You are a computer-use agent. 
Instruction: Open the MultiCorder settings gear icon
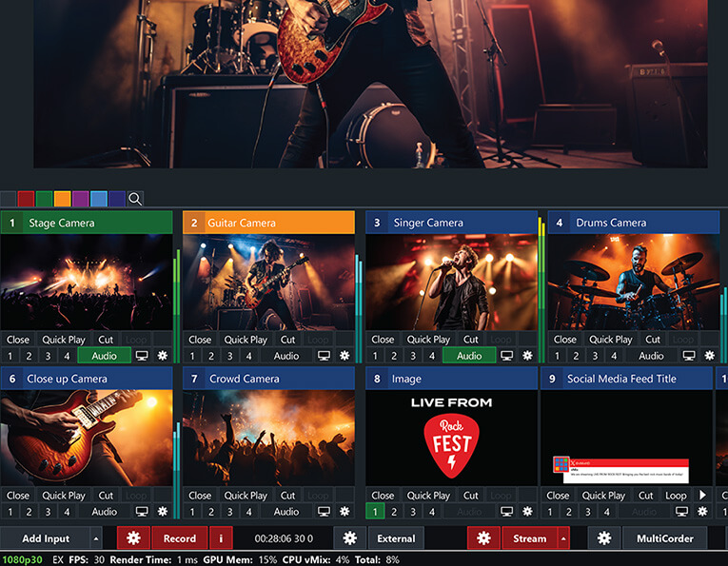coord(604,538)
